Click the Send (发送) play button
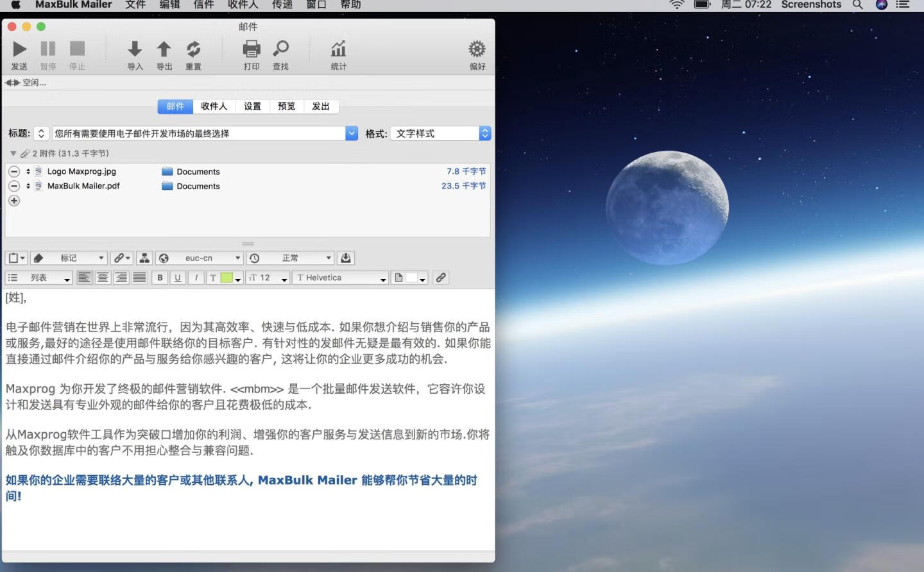The width and height of the screenshot is (924, 572). coord(19,49)
